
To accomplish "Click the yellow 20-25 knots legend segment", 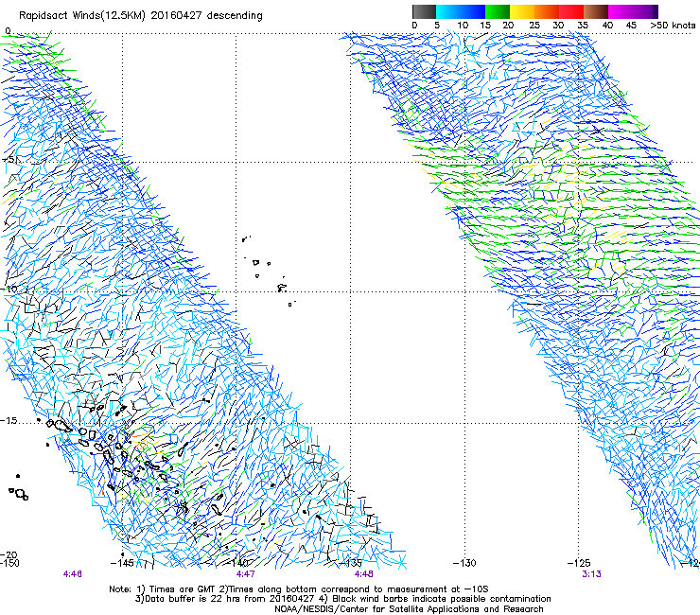I will pyautogui.click(x=522, y=11).
